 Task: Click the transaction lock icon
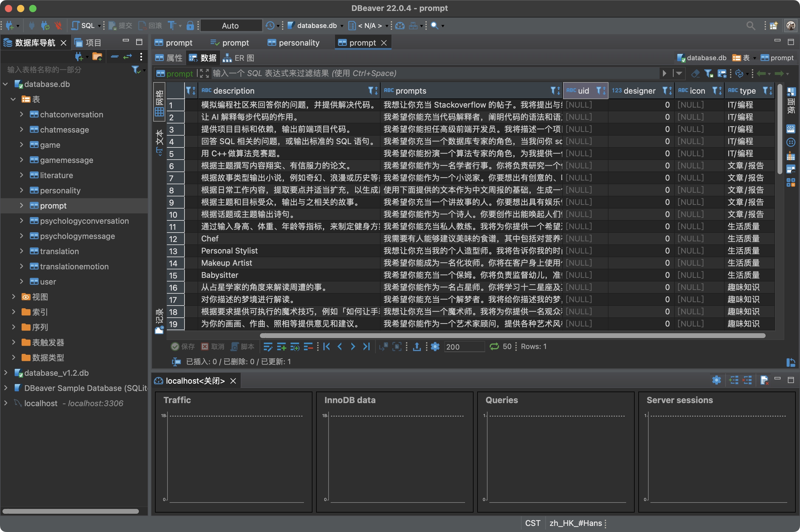click(190, 26)
